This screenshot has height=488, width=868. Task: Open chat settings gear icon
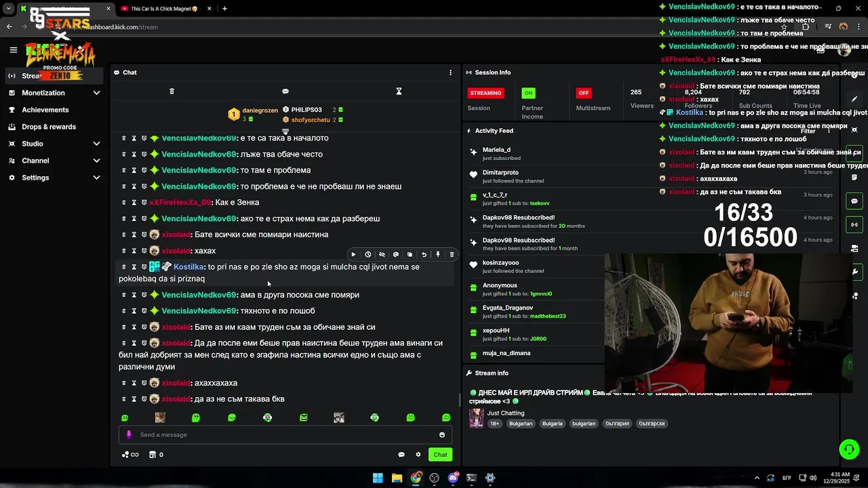coord(418,455)
